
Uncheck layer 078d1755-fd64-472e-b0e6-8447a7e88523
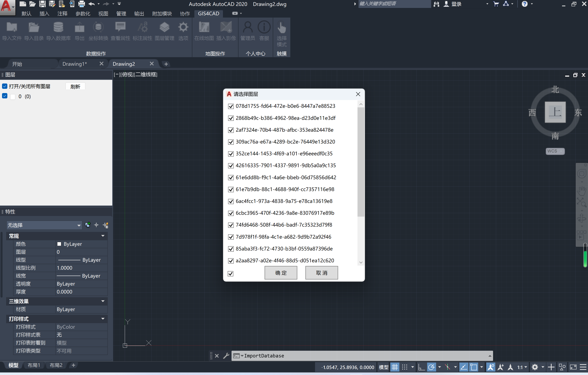[231, 106]
